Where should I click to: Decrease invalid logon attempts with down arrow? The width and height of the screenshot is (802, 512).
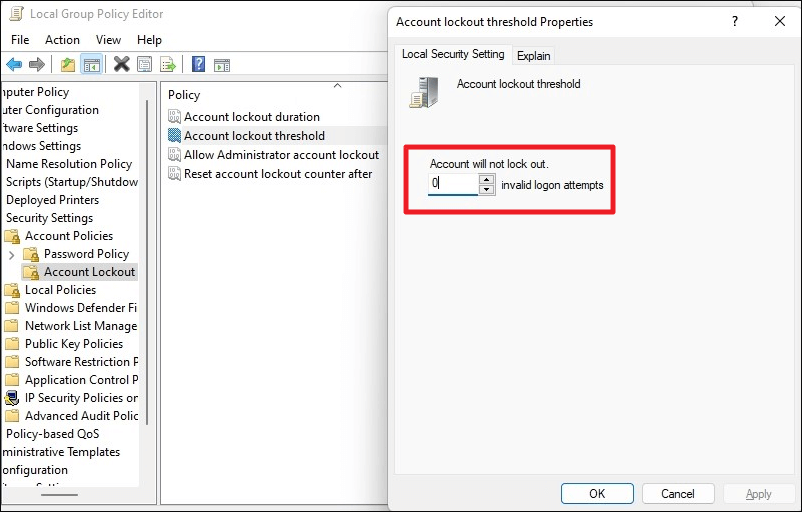[x=487, y=189]
